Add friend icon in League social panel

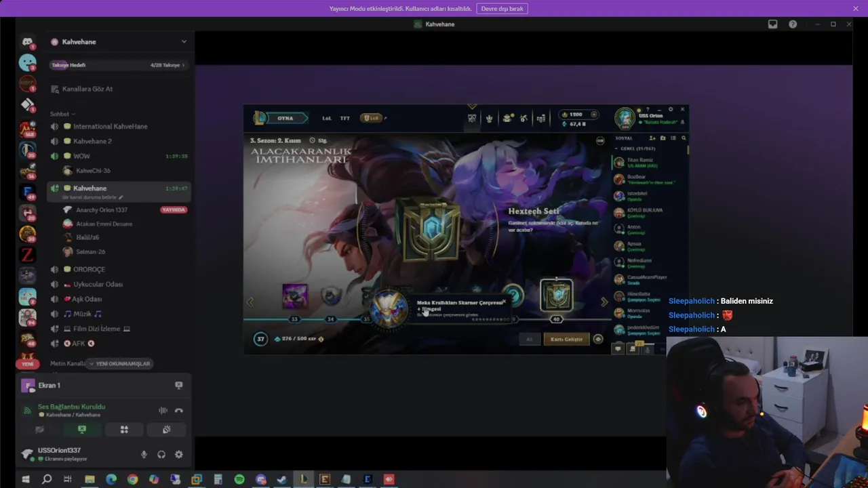click(x=652, y=138)
